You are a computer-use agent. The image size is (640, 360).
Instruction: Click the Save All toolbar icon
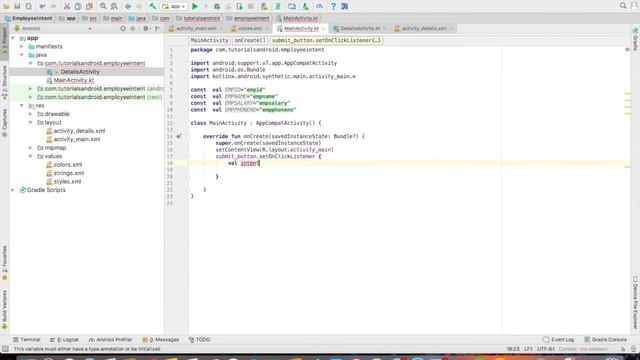coord(17,6)
